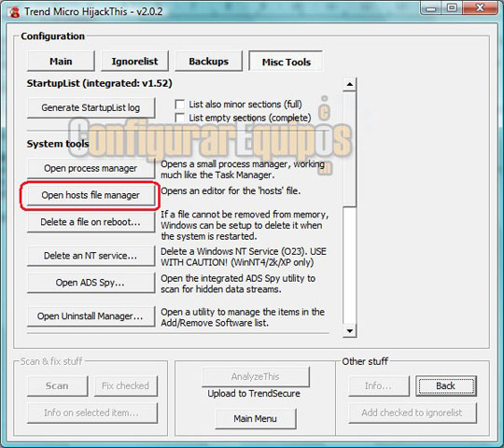Viewport: 504px width, 448px height.
Task: Click the Fix checked button
Action: pos(126,385)
